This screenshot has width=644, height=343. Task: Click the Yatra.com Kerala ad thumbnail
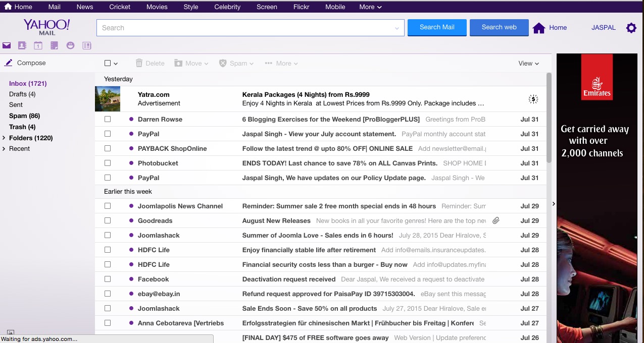(x=108, y=99)
